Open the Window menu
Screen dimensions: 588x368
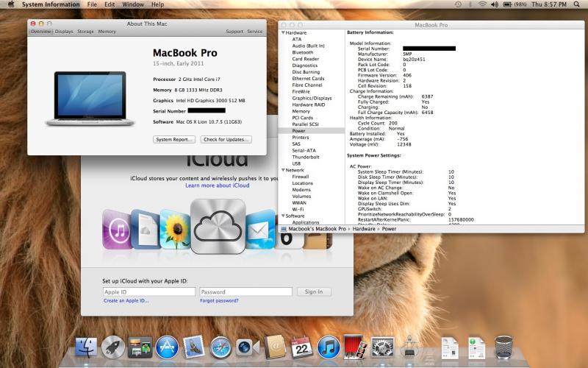pos(133,4)
